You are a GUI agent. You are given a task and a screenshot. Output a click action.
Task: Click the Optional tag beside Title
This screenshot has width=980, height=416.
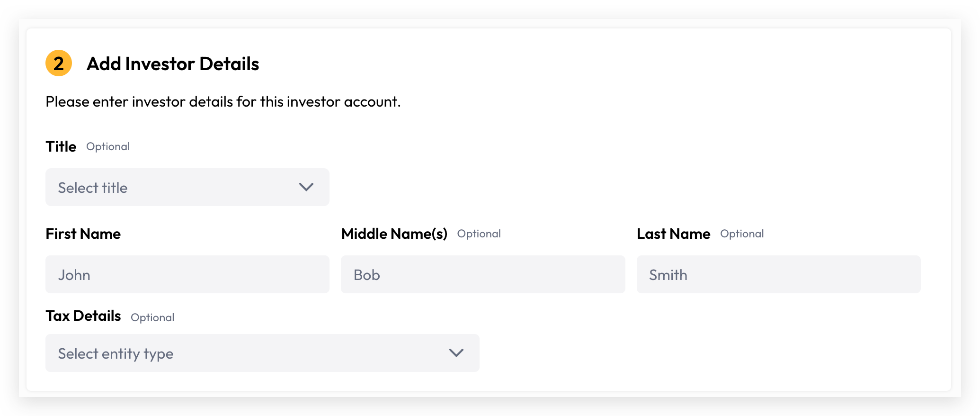pyautogui.click(x=108, y=147)
